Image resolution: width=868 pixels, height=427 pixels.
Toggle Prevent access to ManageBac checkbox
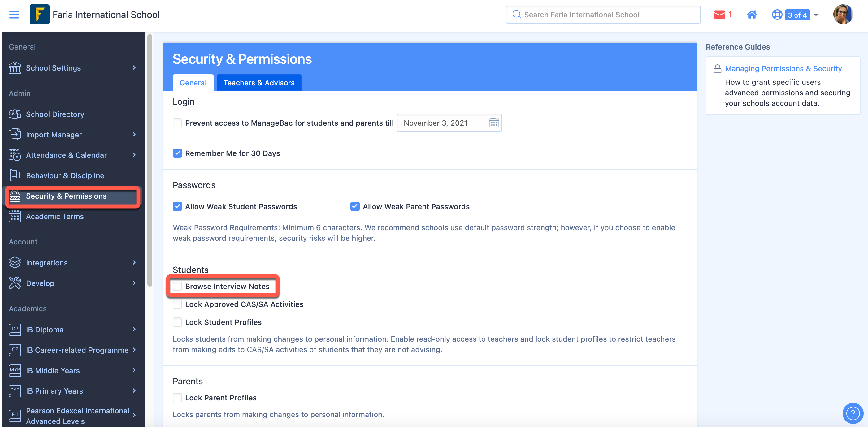point(177,123)
